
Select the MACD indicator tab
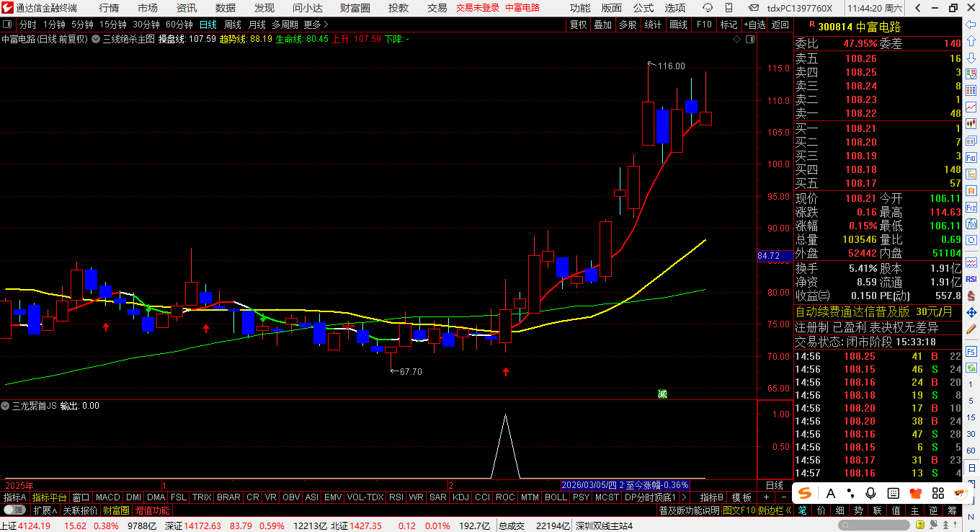[108, 497]
